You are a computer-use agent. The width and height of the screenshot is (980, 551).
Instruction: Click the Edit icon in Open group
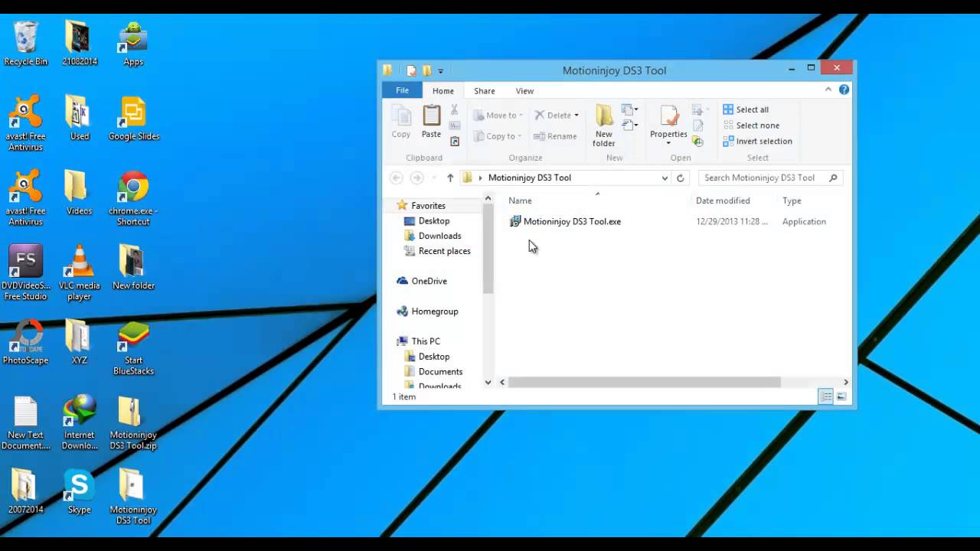click(x=697, y=126)
